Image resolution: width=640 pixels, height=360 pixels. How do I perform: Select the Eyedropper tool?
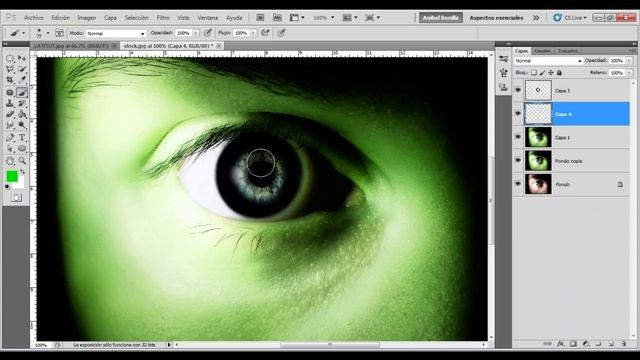pos(22,80)
